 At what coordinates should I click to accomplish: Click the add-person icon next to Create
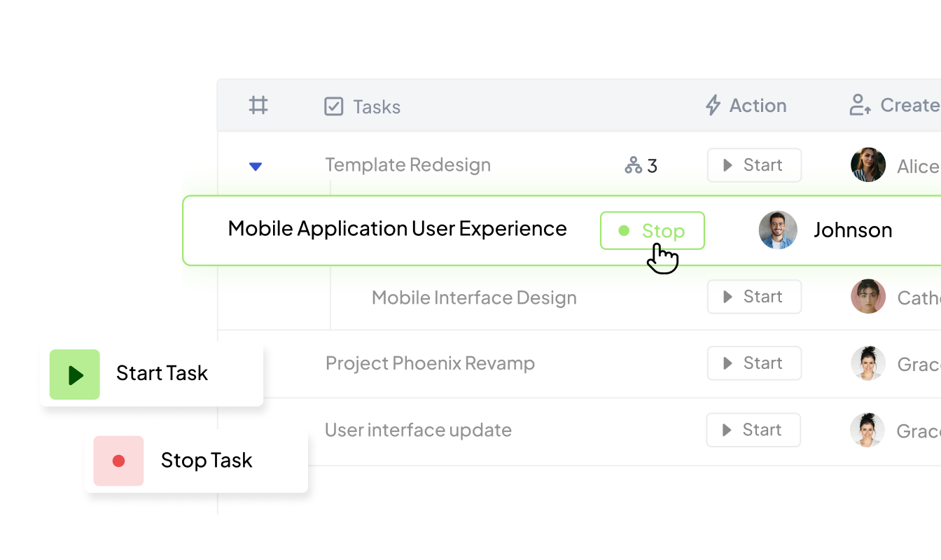859,105
